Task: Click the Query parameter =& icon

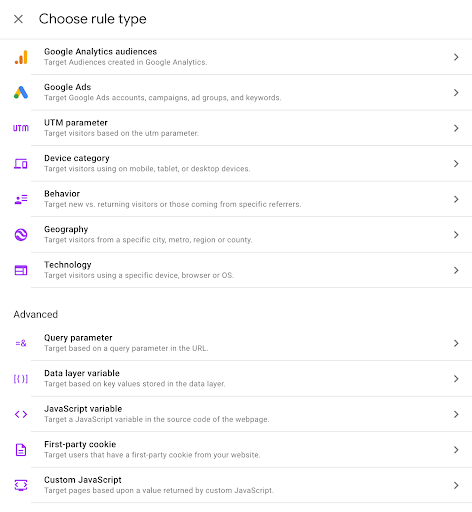Action: coord(21,343)
